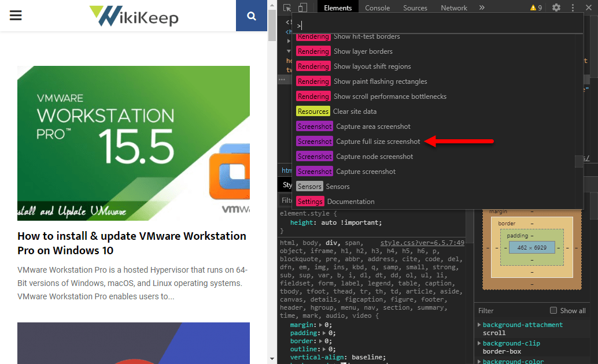Image resolution: width=598 pixels, height=364 pixels.
Task: Switch to the Elements tab
Action: [338, 8]
